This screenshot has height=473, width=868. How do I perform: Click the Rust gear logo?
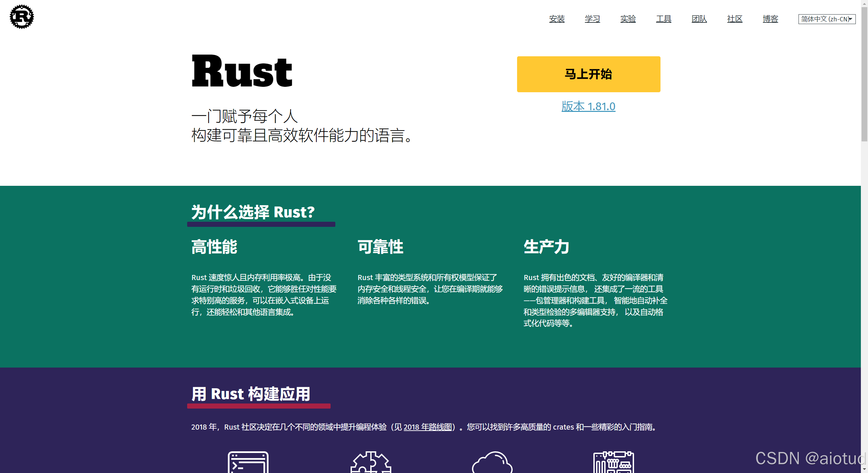click(22, 17)
